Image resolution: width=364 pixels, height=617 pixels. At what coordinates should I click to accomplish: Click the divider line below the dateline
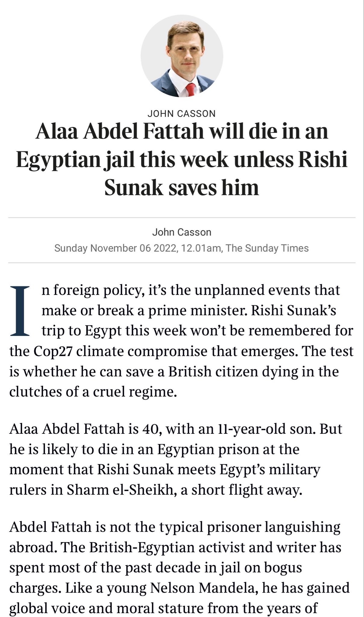pos(182,263)
